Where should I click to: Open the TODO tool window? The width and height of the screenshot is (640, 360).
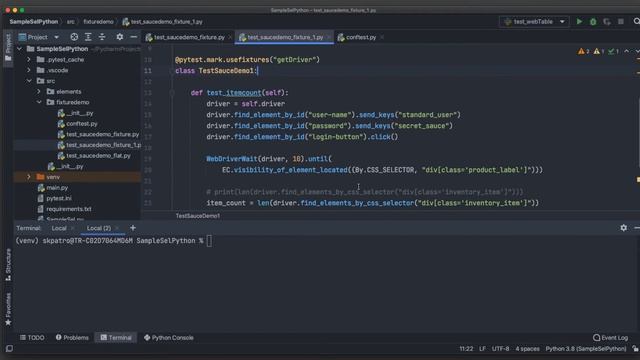[x=32, y=338]
